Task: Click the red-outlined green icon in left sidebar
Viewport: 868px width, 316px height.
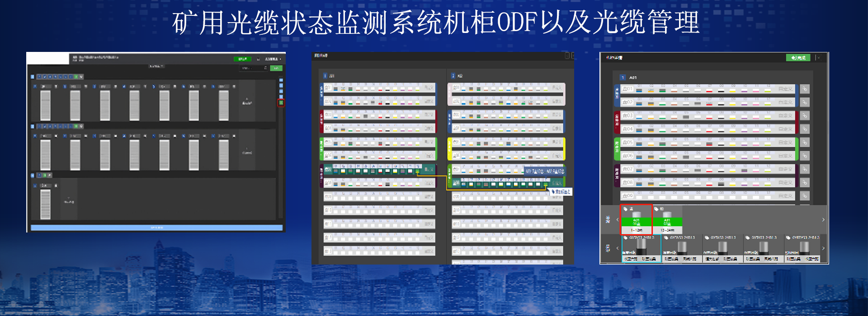Action: 281,103
